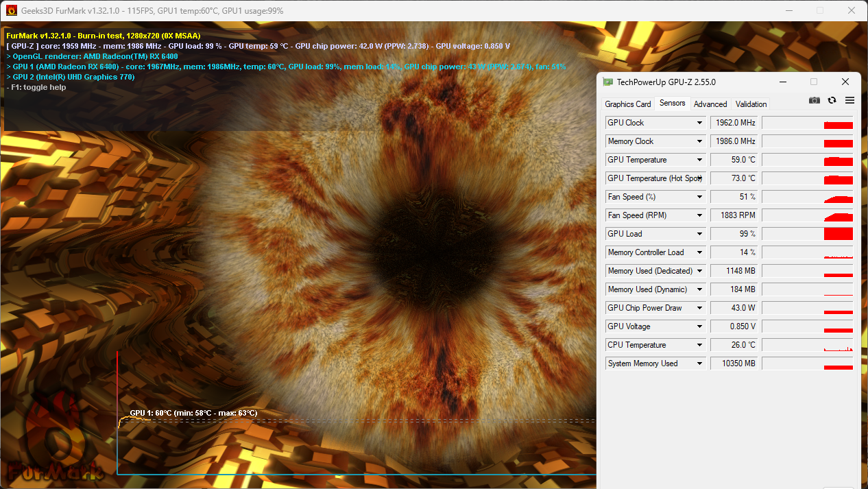Select the System Memory value 10350 MB
The width and height of the screenshot is (868, 489).
734,363
